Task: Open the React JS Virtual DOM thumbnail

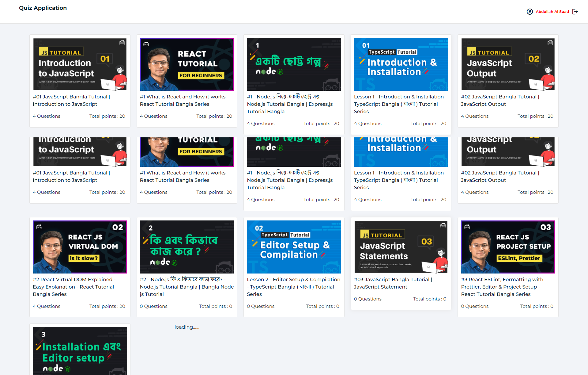Action: 80,247
